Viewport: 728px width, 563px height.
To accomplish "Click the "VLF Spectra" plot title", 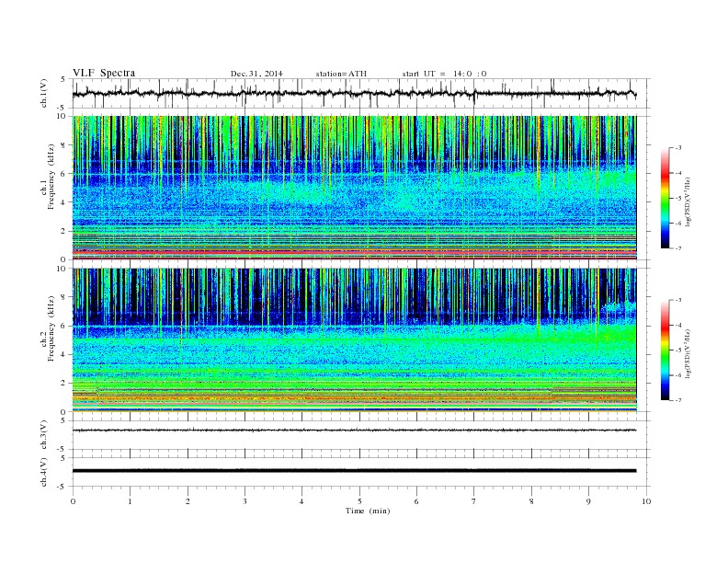I will (104, 73).
